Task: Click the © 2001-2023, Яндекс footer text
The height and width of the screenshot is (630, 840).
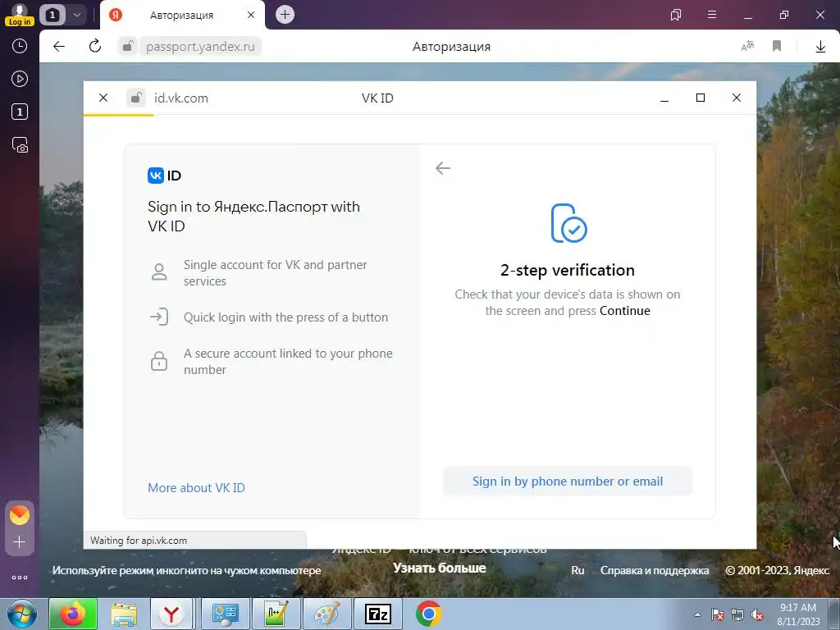Action: [777, 570]
